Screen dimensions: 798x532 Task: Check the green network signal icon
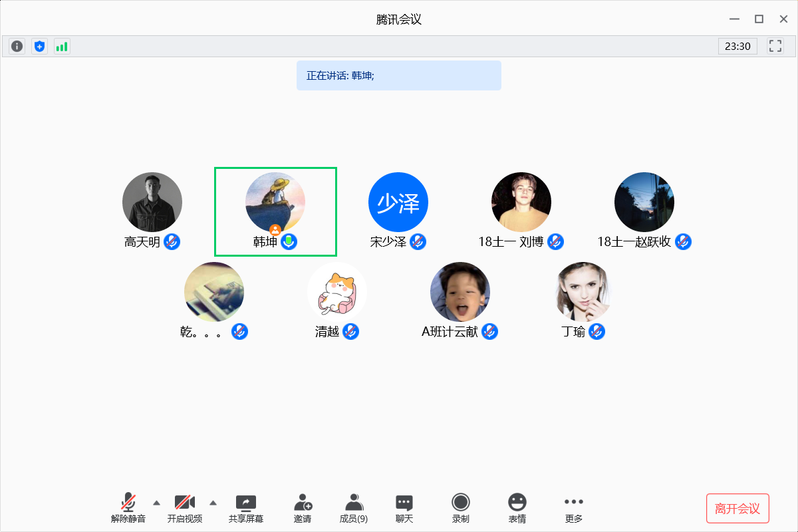(62, 47)
